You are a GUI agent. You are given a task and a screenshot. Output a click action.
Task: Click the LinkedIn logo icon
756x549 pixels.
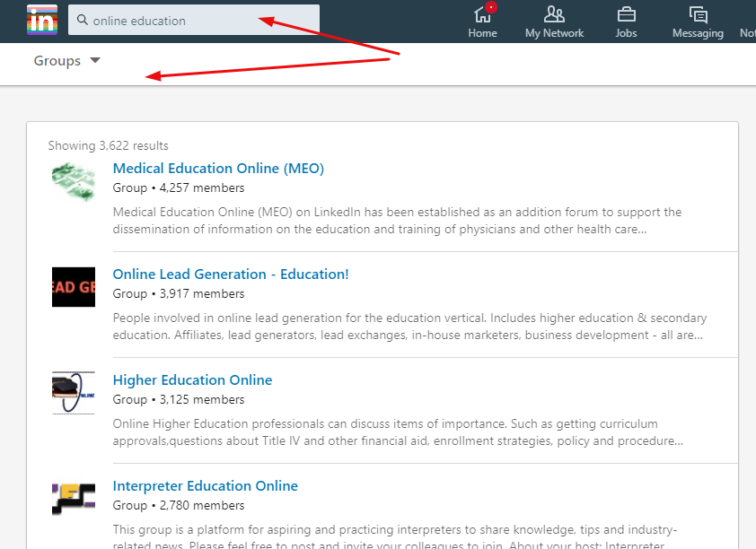pos(42,20)
